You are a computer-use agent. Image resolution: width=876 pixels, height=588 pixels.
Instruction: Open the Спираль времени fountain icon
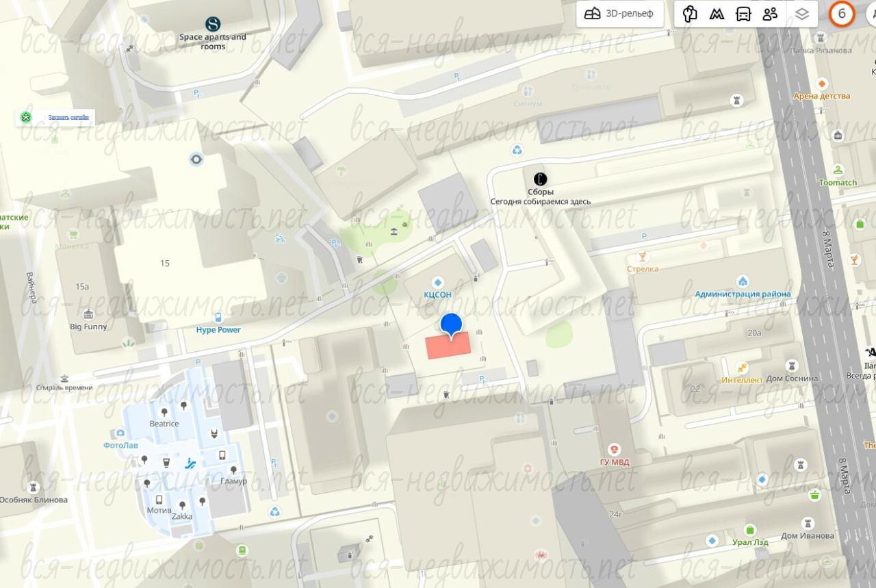(64, 377)
